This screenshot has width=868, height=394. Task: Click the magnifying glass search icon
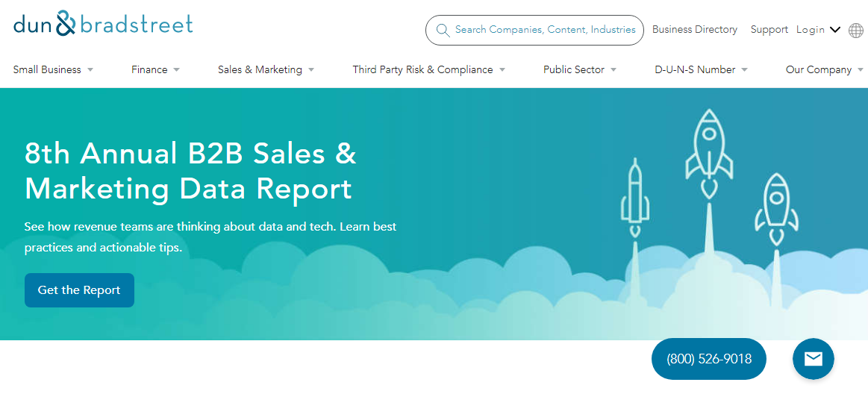443,30
